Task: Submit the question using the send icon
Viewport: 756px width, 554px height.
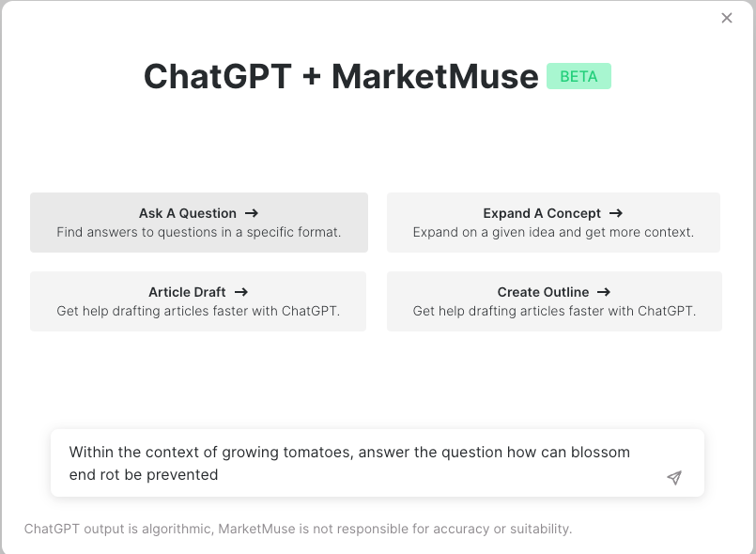Action: tap(674, 478)
